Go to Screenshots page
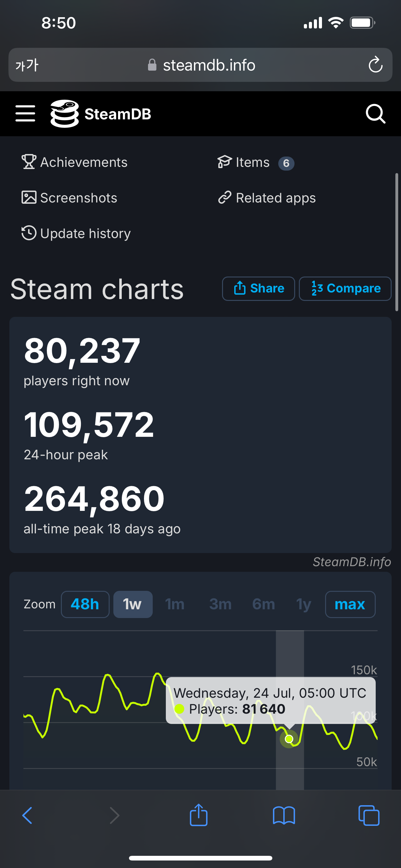 70,198
